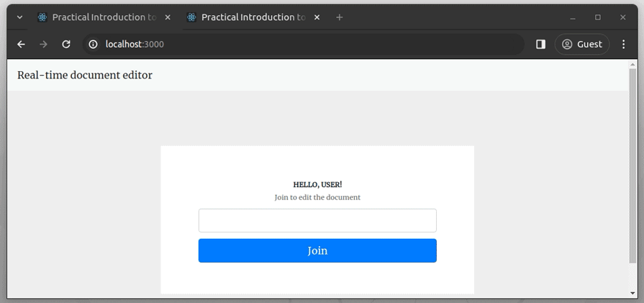Click Join to edit the document text
This screenshot has width=644, height=303.
click(317, 197)
